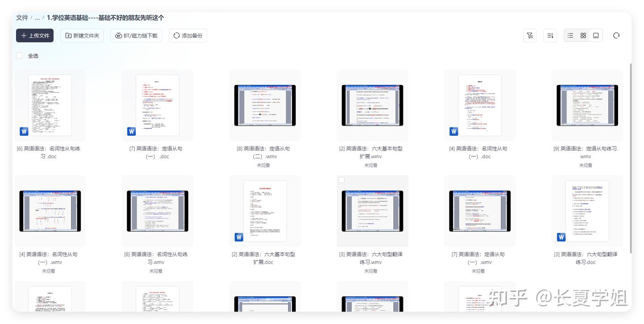The image size is (644, 324).
Task: Tick the 全选 select-all checkbox
Action: [19, 56]
